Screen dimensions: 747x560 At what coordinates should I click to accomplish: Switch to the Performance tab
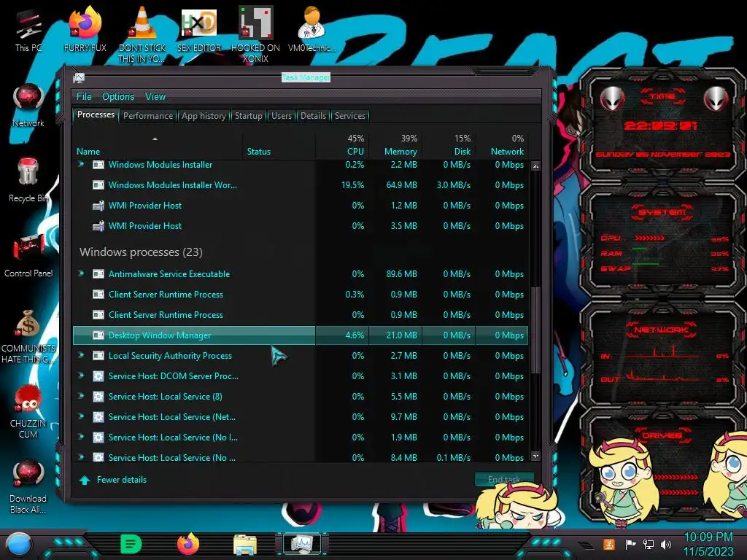pyautogui.click(x=148, y=116)
